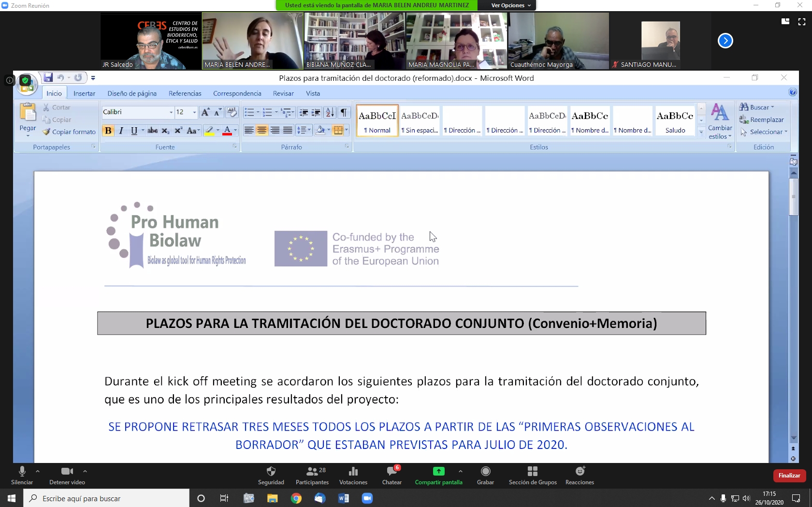Align text right
This screenshot has width=812, height=507.
(x=275, y=130)
